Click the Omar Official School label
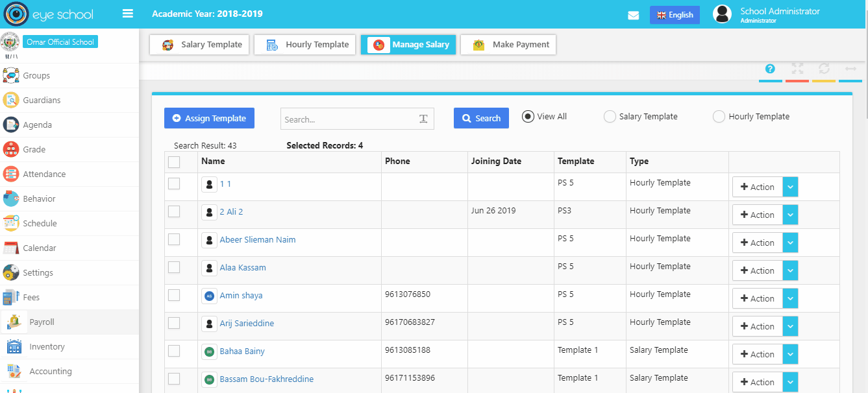 point(60,42)
